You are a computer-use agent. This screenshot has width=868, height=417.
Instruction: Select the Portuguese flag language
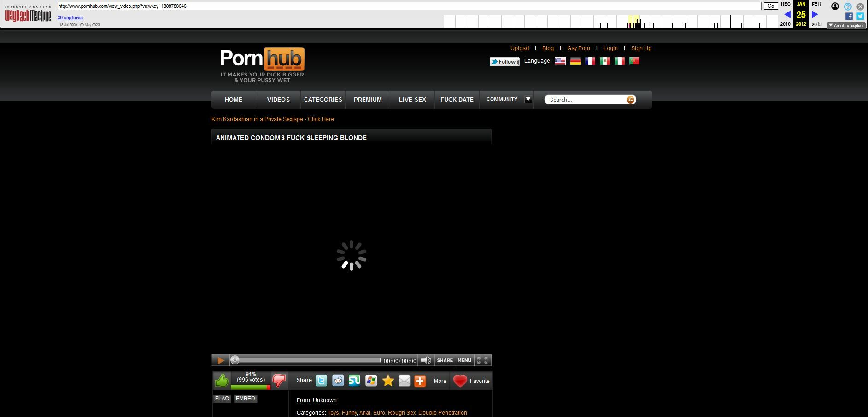tap(634, 61)
